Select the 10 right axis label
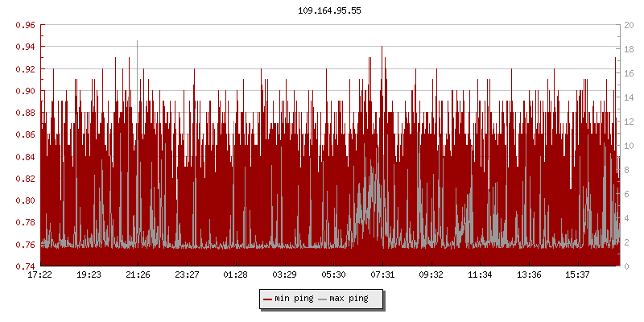644x322 pixels. point(629,146)
